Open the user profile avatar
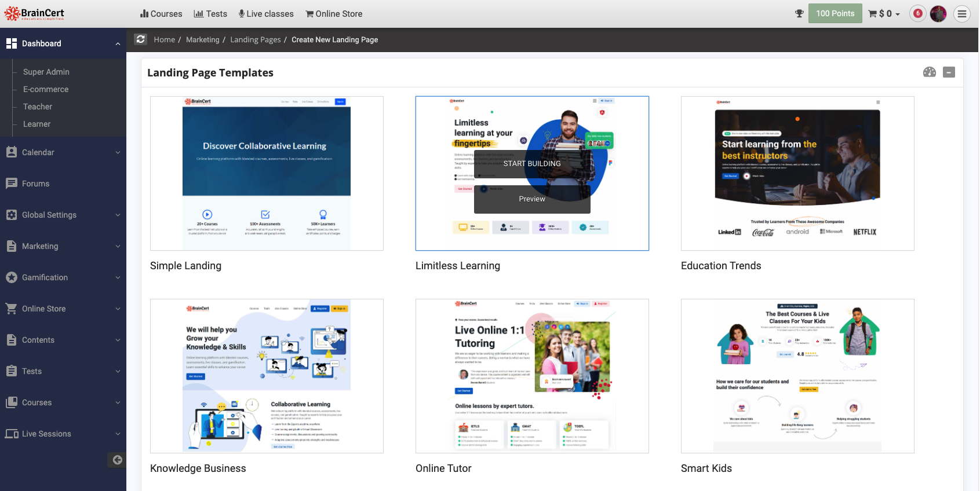 (x=938, y=13)
